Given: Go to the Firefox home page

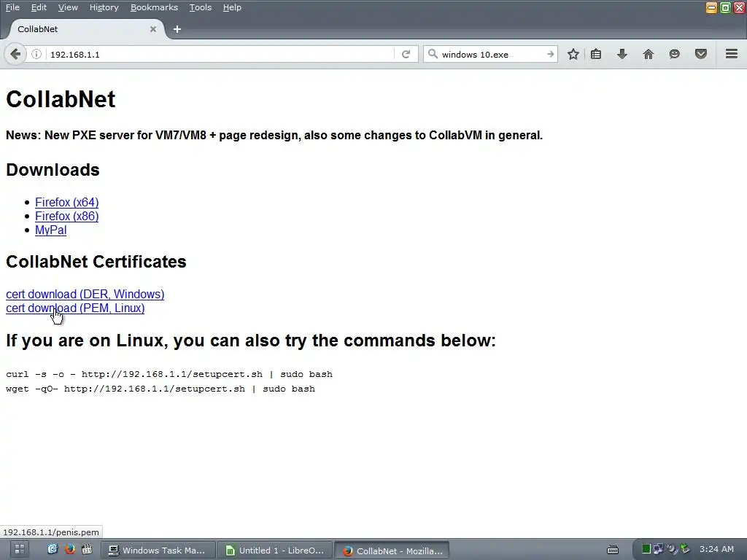Looking at the screenshot, I should click(648, 54).
